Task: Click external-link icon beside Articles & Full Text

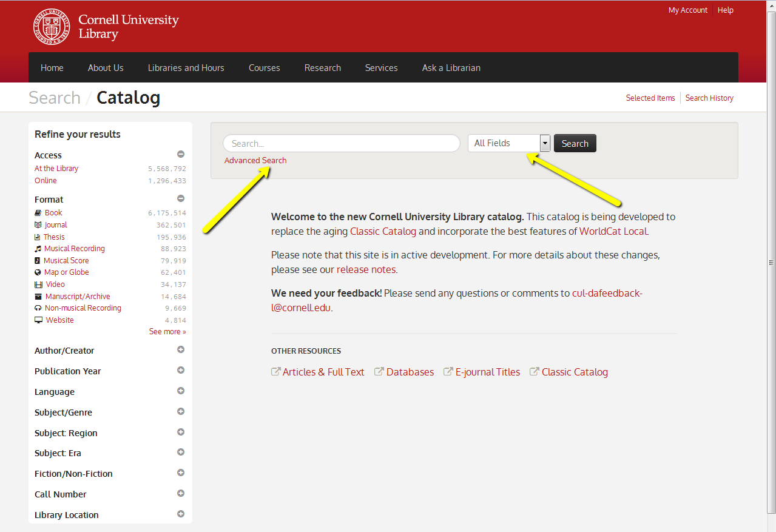Action: (x=276, y=372)
